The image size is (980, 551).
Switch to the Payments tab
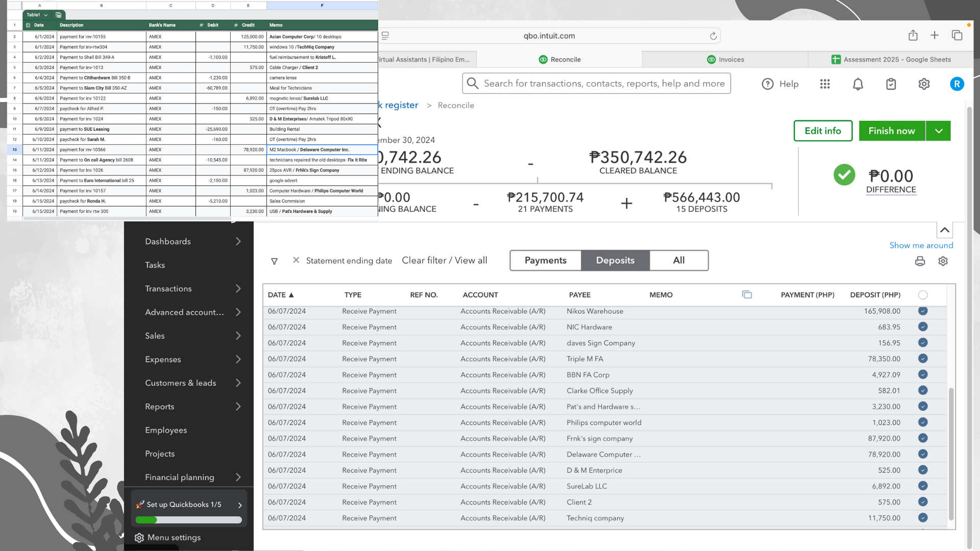(545, 261)
